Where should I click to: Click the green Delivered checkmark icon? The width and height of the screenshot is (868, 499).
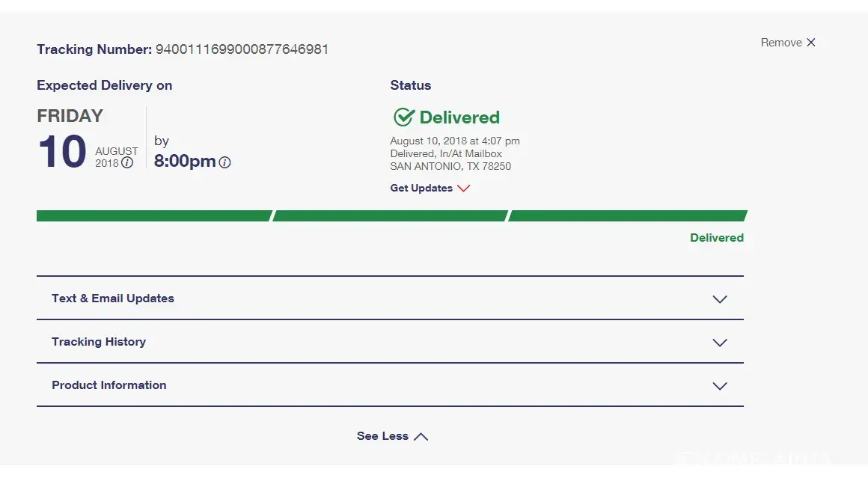coord(403,117)
